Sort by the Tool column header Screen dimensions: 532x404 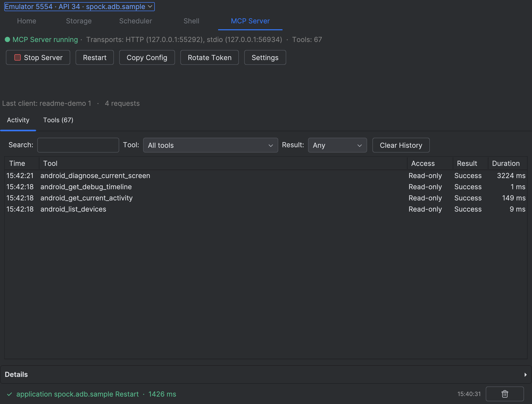223,163
